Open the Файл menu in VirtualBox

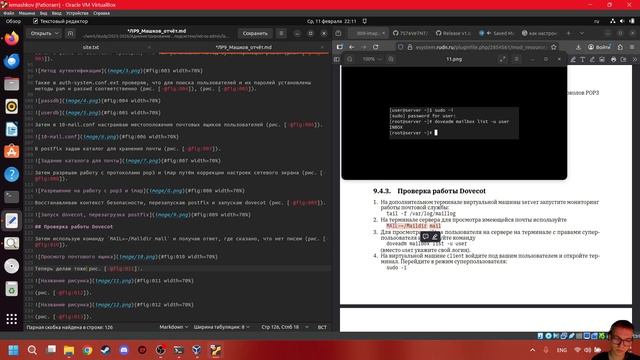coord(9,13)
